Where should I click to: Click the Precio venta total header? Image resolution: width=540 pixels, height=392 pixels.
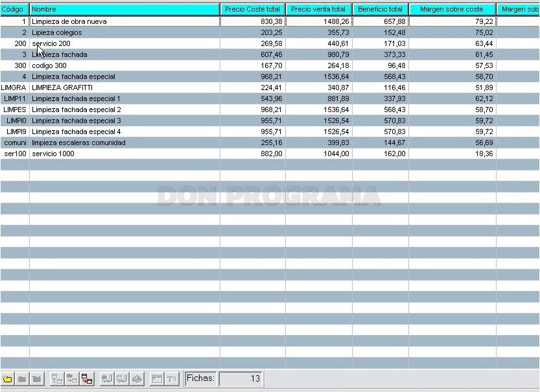(318, 9)
